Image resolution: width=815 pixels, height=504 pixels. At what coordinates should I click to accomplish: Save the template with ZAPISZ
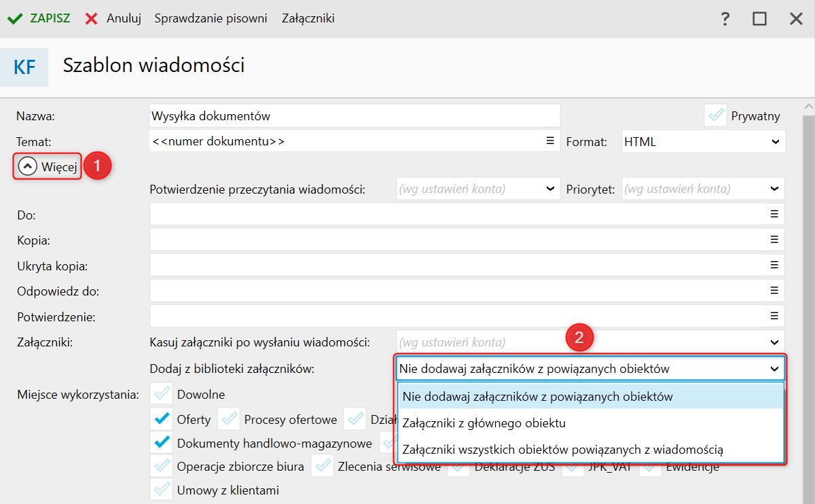click(39, 18)
